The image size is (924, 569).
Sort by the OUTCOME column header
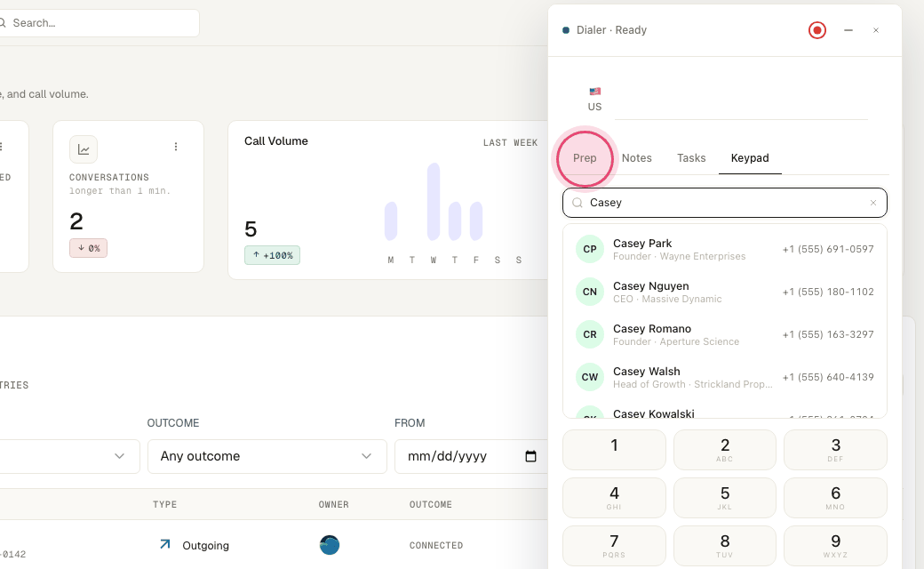click(x=431, y=505)
